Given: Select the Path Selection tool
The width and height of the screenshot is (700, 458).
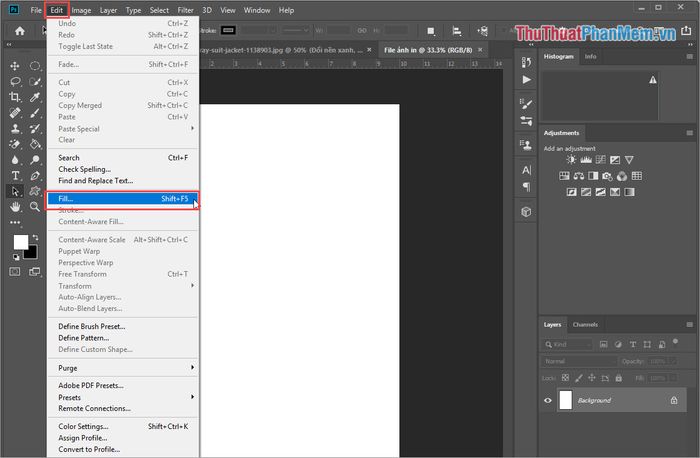Looking at the screenshot, I should (x=15, y=191).
